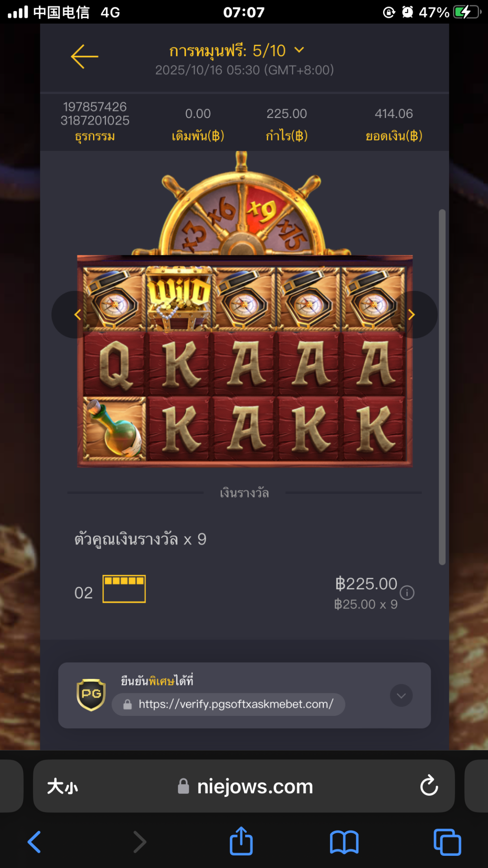Image resolution: width=488 pixels, height=868 pixels.
Task: Tap the niejows.com address field
Action: pyautogui.click(x=244, y=786)
